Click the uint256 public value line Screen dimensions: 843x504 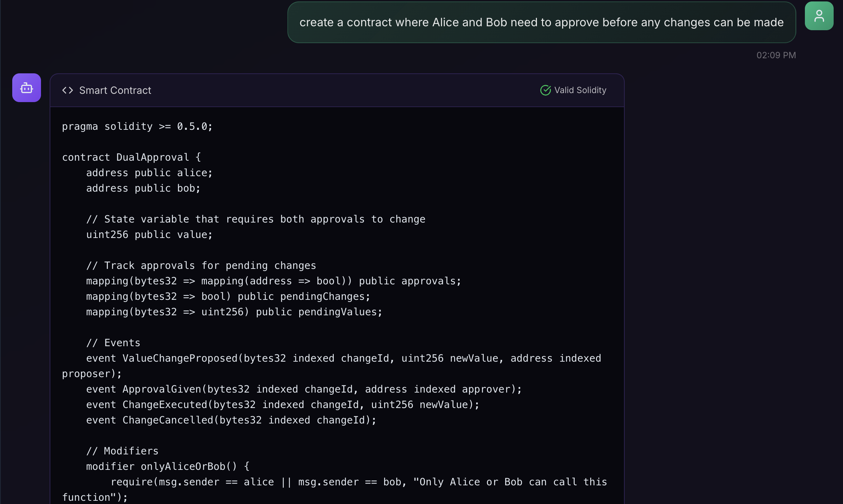click(x=150, y=235)
